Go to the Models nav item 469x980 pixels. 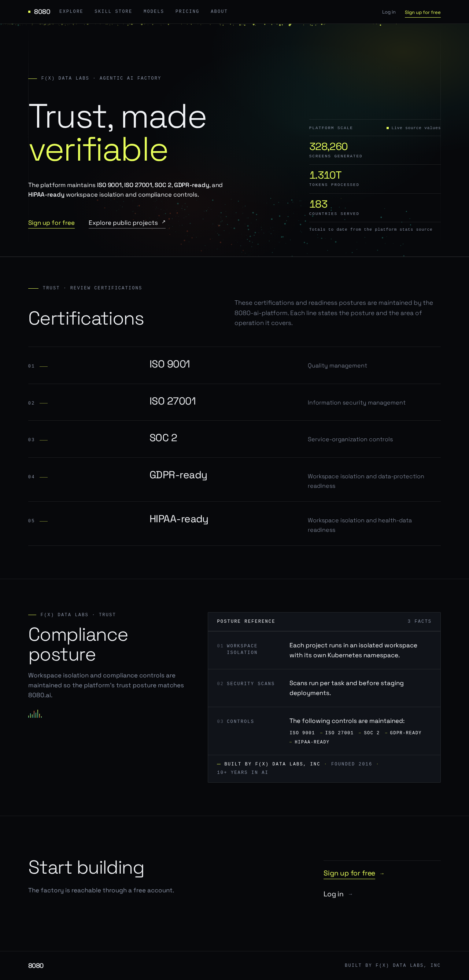[x=154, y=11]
